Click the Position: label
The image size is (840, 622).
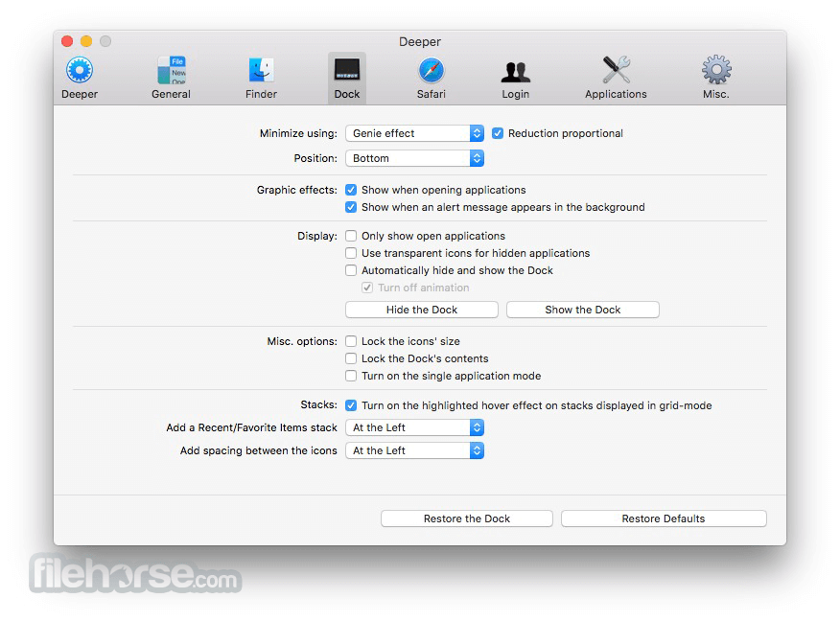315,158
